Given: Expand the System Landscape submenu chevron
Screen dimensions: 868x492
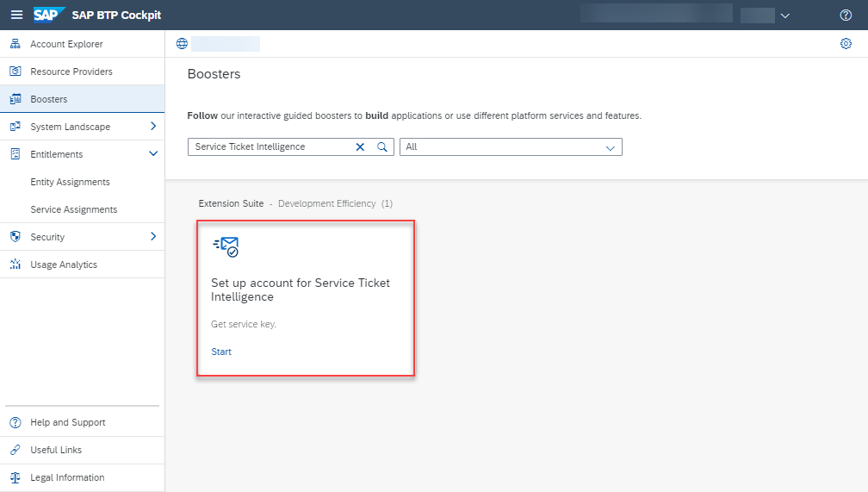Looking at the screenshot, I should tap(153, 127).
